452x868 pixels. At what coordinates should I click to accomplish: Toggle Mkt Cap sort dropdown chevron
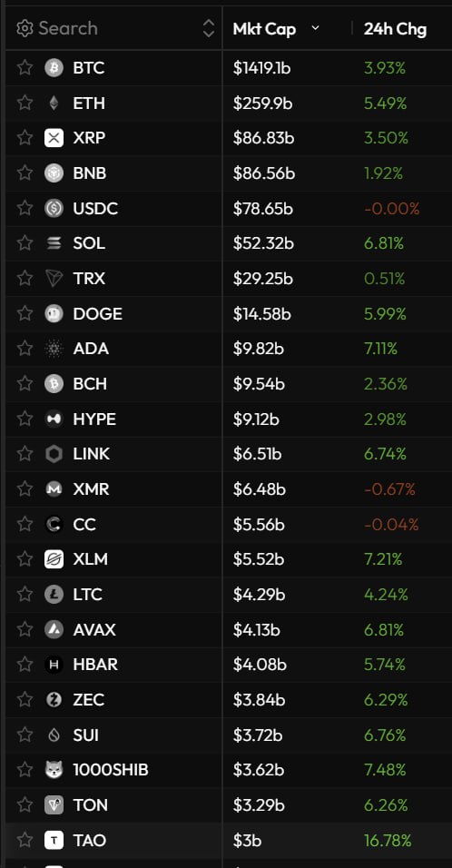point(315,28)
